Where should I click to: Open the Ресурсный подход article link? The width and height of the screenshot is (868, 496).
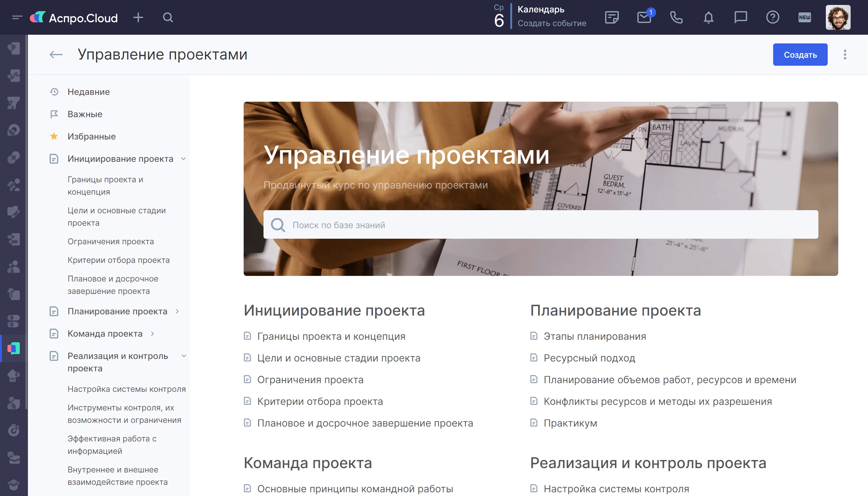pos(589,358)
